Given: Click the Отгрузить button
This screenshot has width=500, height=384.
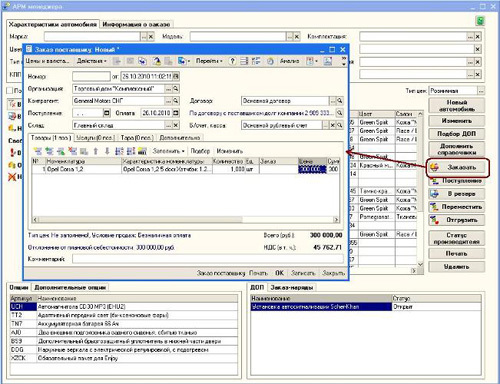Looking at the screenshot, I should (x=456, y=220).
